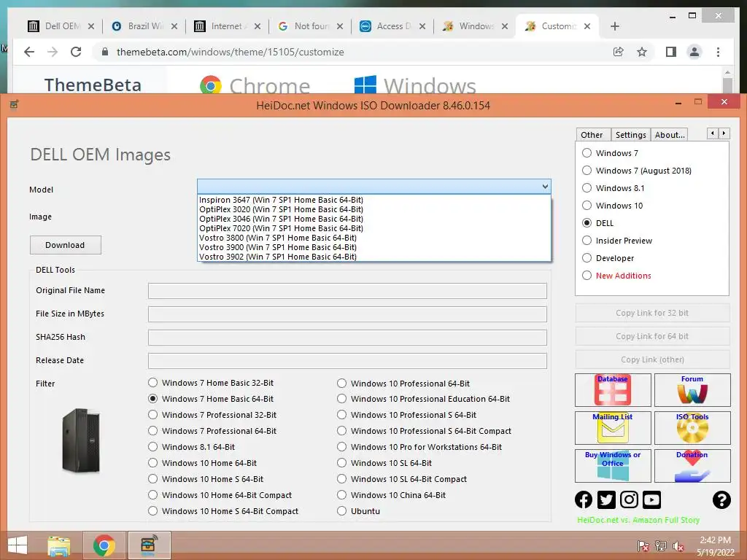Open Chrome three-dot menu
Screen dimensions: 747x560
click(x=718, y=52)
